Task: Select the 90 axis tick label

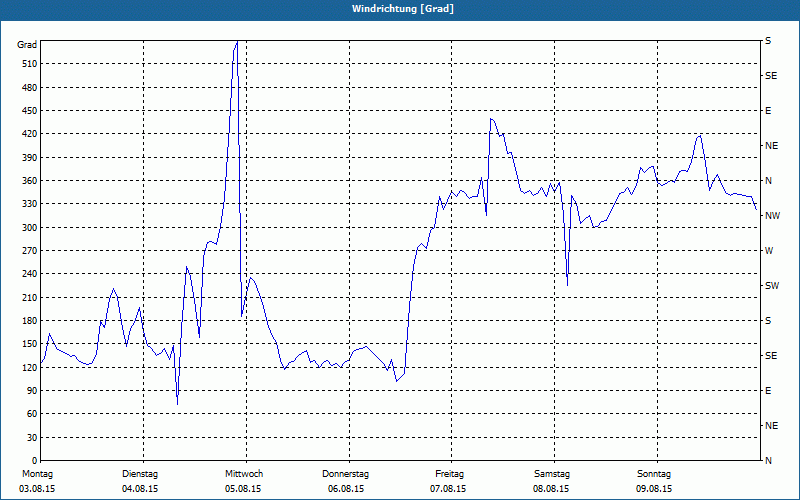Action: click(x=33, y=391)
